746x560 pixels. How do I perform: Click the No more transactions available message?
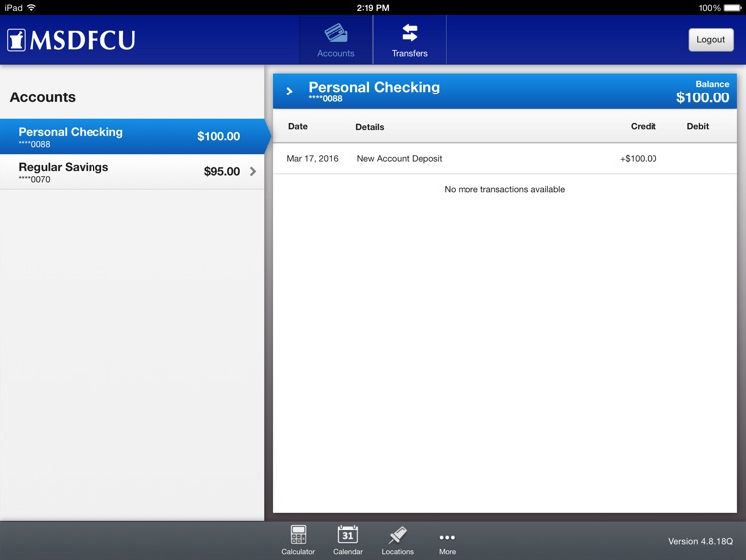[x=504, y=189]
